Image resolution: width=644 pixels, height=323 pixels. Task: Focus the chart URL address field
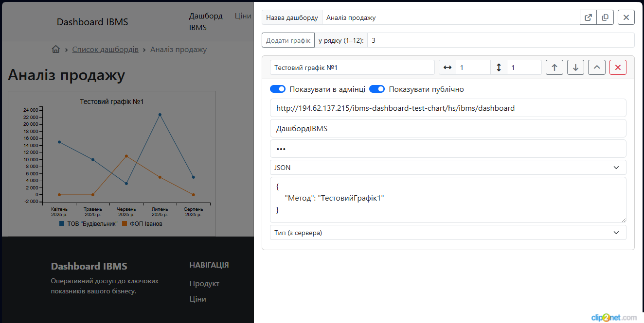pyautogui.click(x=447, y=108)
